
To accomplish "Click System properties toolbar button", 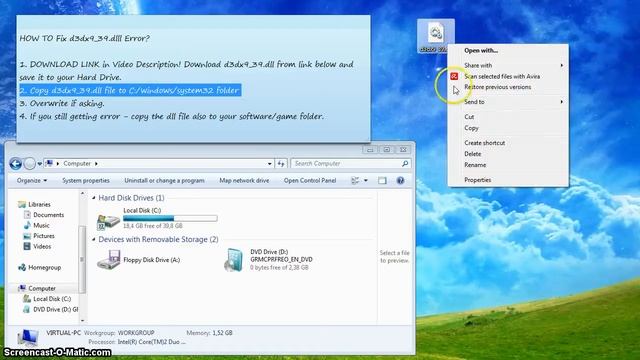I will point(86,180).
